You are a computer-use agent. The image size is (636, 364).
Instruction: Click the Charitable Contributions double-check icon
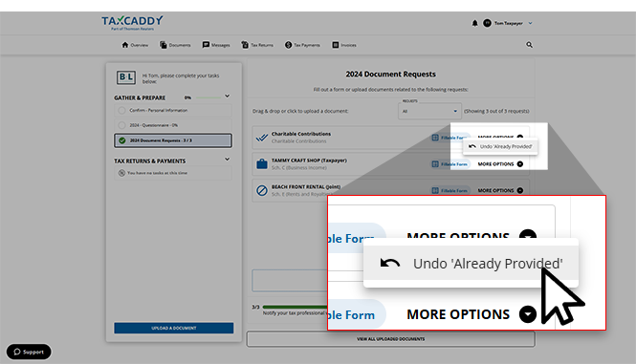tap(262, 138)
